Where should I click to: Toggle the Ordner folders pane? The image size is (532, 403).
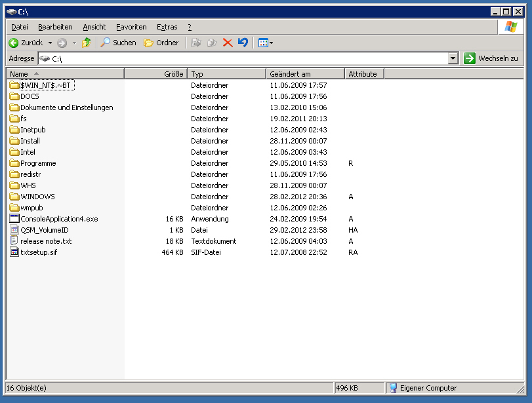point(161,43)
